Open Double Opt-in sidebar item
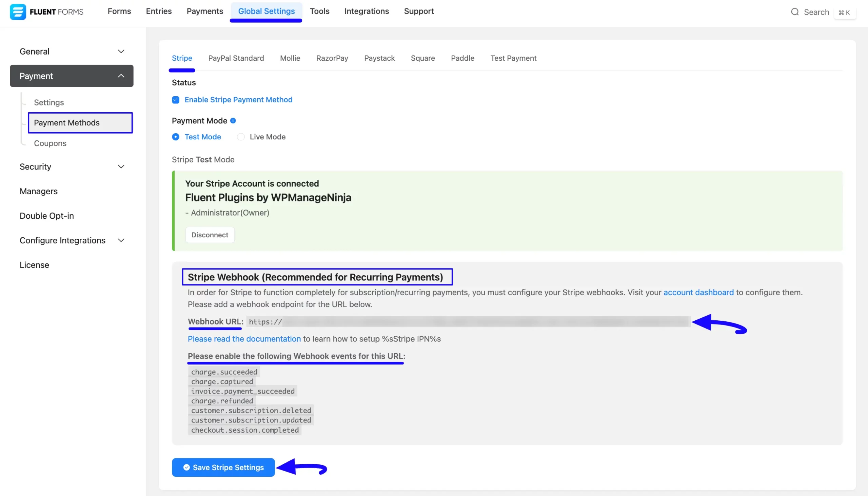The width and height of the screenshot is (868, 496). [x=47, y=216]
